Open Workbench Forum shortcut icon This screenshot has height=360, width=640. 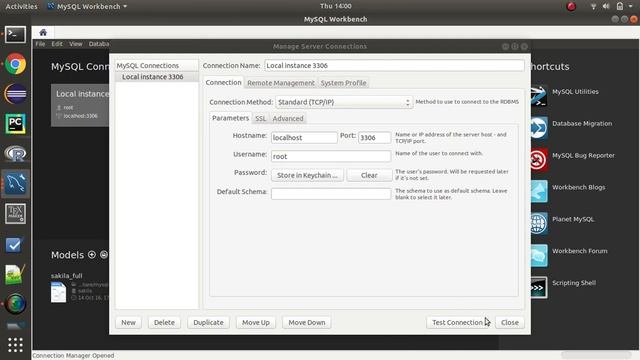click(539, 255)
